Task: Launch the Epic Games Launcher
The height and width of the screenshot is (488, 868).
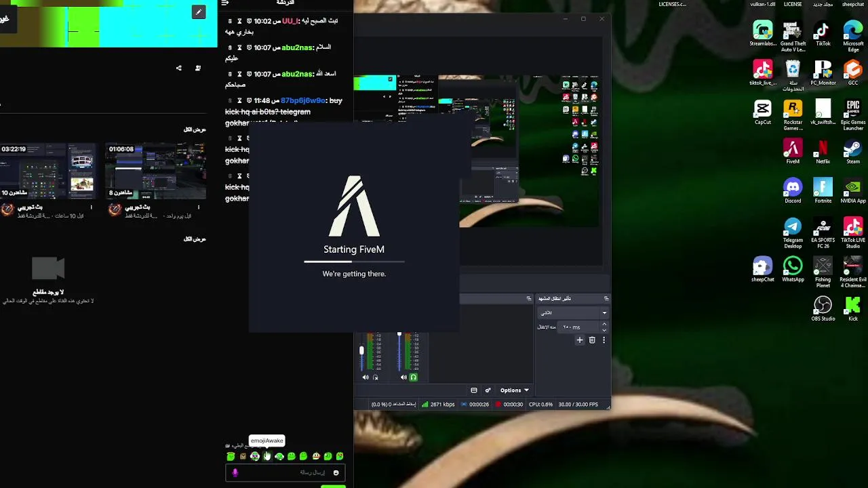Action: 853,115
